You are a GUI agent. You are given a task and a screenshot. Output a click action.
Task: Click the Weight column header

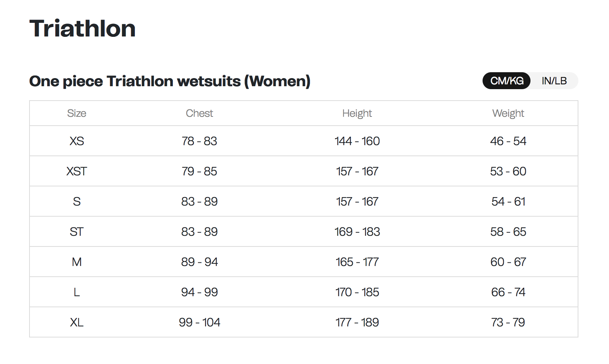pos(508,113)
